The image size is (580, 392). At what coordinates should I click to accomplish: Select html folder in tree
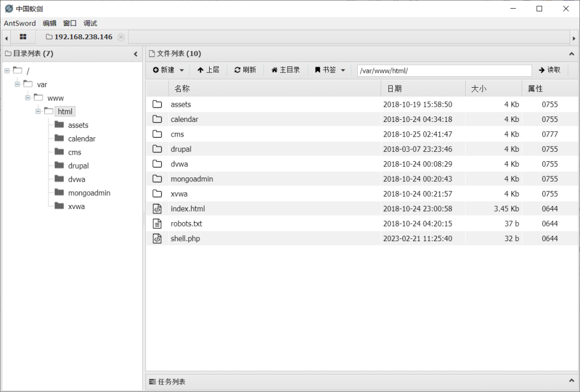[65, 112]
